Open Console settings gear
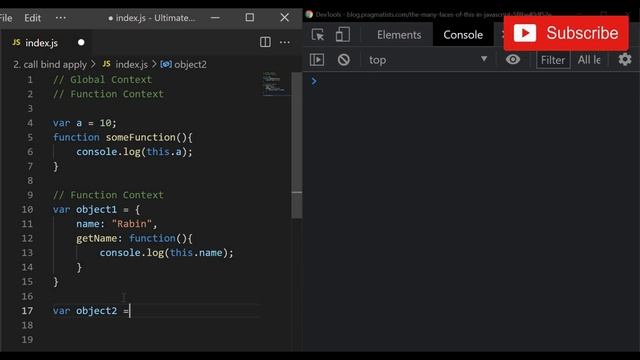640x360 pixels. (624, 60)
